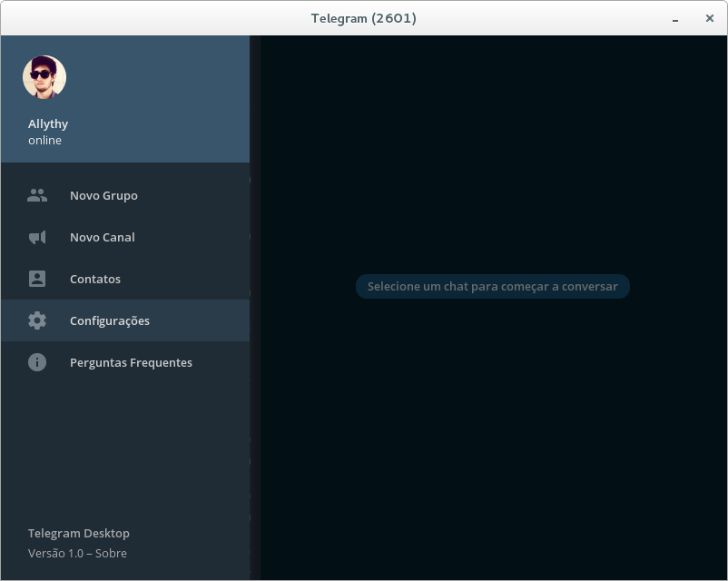Click the Configurações gear icon

click(37, 320)
